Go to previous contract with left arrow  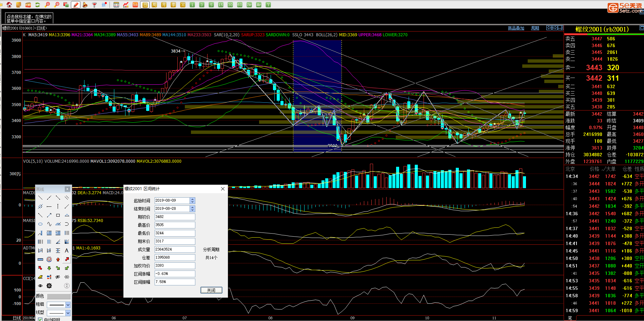pos(549,28)
